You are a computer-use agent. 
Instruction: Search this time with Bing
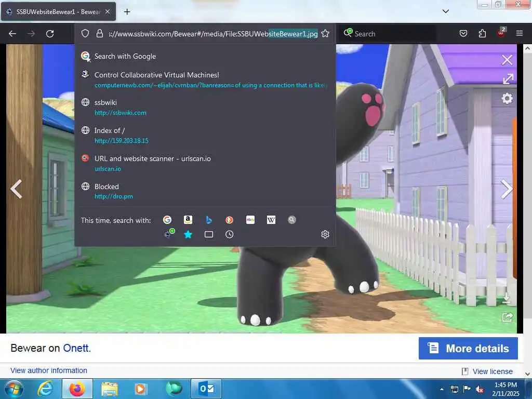[209, 220]
